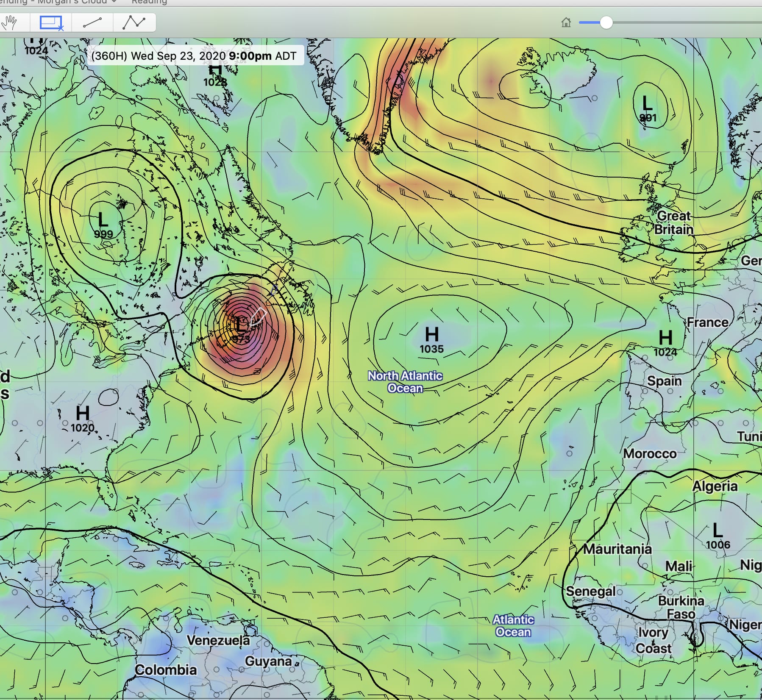Click the North Atlantic Ocean label
Viewport: 762px width, 700px height.
(x=405, y=381)
